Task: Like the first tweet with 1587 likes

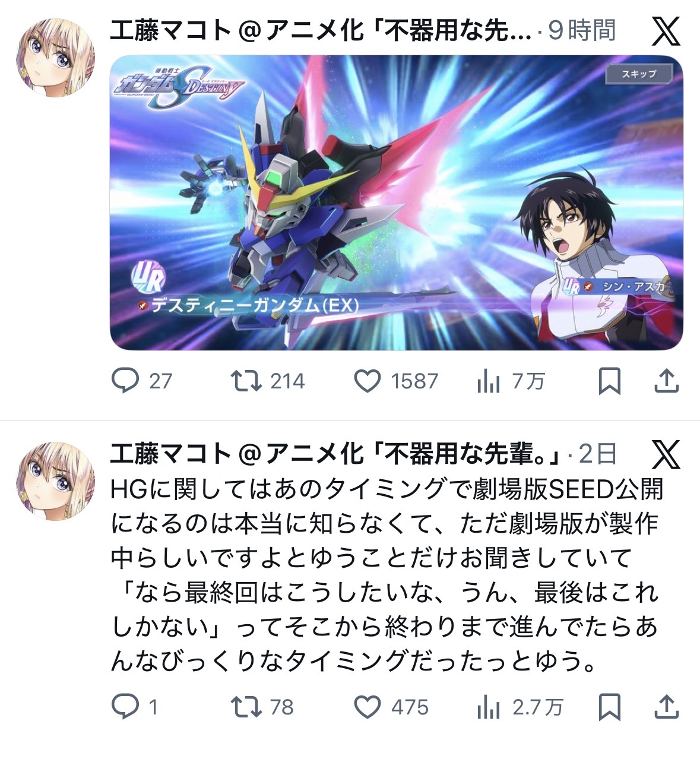Action: point(368,381)
